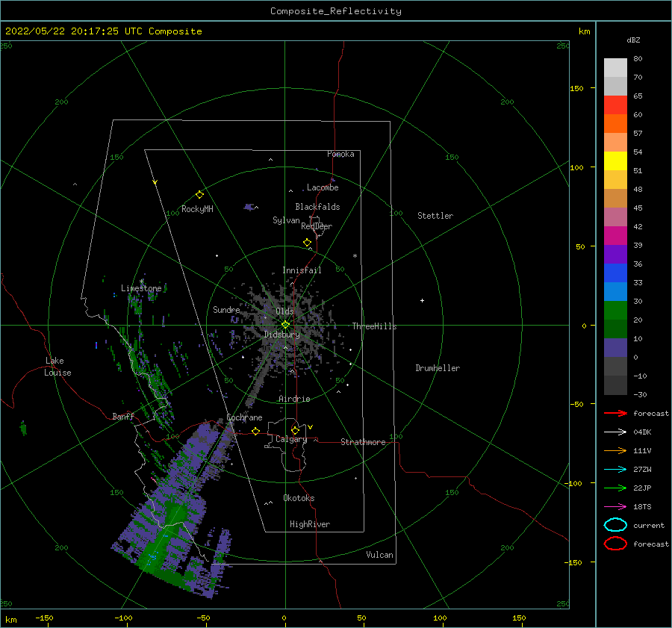Click the white 04DK arrow icon
672x628 pixels.
pyautogui.click(x=615, y=432)
